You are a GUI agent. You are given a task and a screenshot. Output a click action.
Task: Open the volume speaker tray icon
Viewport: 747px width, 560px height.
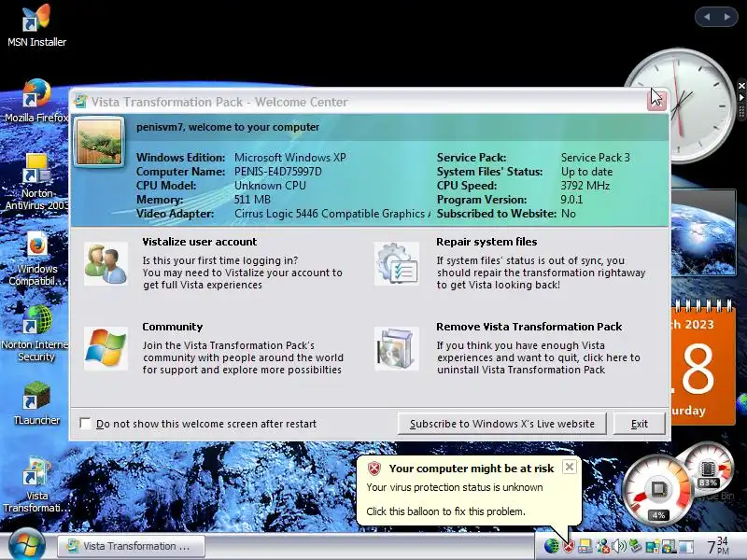point(619,546)
